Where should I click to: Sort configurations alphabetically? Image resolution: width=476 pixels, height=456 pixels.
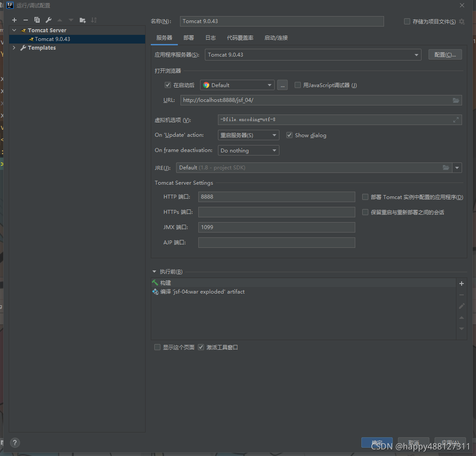(x=94, y=20)
